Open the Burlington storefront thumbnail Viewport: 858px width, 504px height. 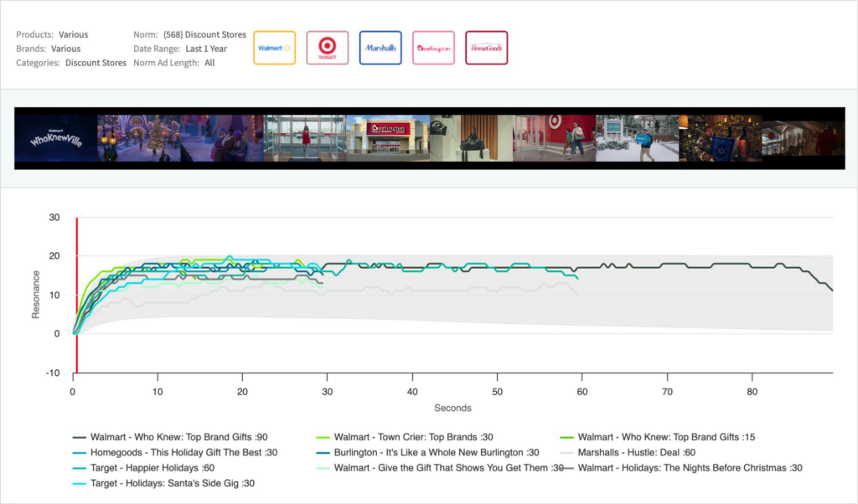(387, 138)
